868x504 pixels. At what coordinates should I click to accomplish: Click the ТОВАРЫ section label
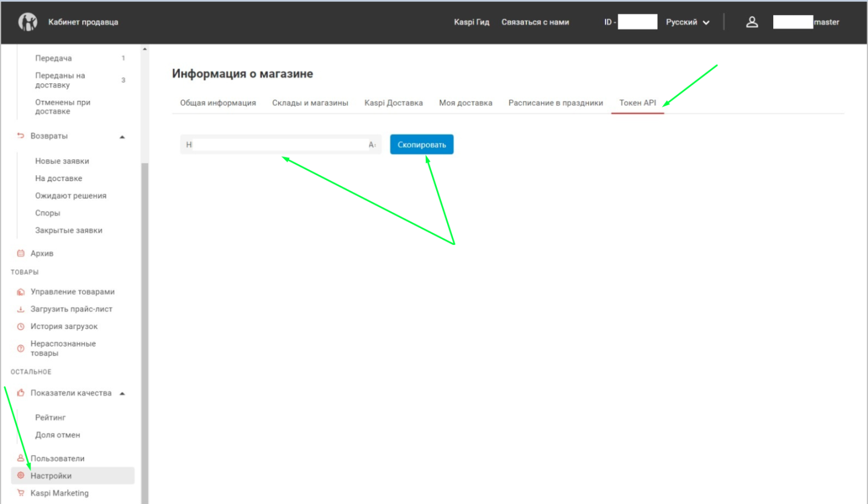click(24, 272)
